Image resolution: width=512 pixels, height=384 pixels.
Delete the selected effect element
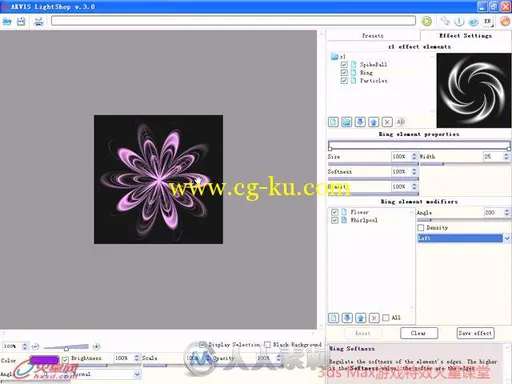pyautogui.click(x=387, y=122)
